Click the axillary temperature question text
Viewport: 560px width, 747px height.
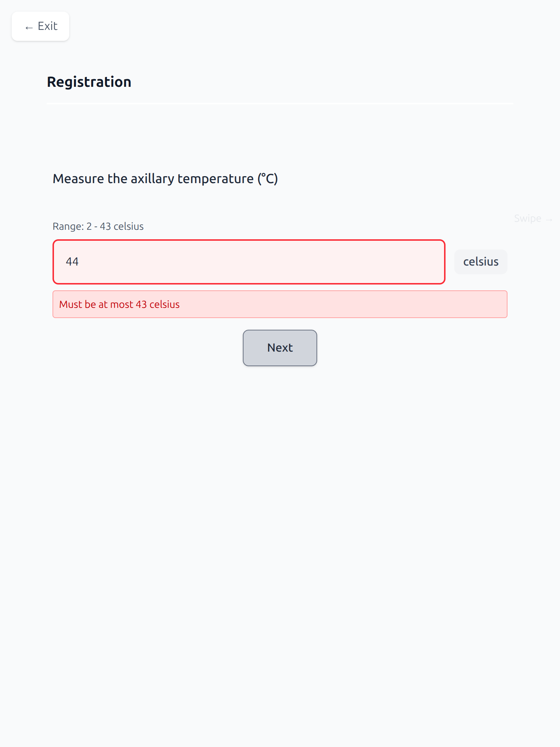pyautogui.click(x=165, y=178)
